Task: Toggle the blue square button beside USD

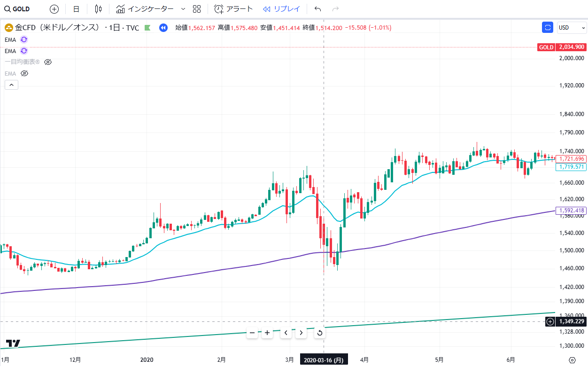Action: pyautogui.click(x=547, y=28)
